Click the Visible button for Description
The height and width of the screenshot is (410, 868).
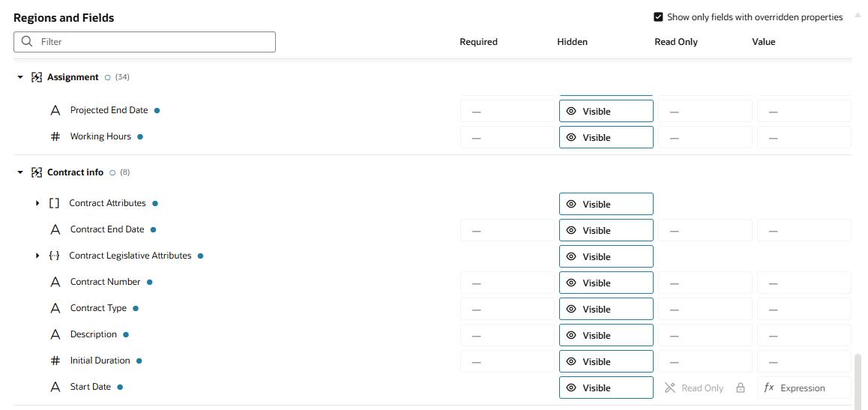pyautogui.click(x=606, y=336)
